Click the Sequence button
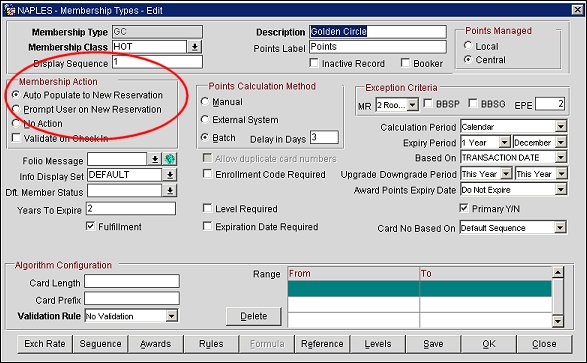587x363 pixels. [x=100, y=344]
